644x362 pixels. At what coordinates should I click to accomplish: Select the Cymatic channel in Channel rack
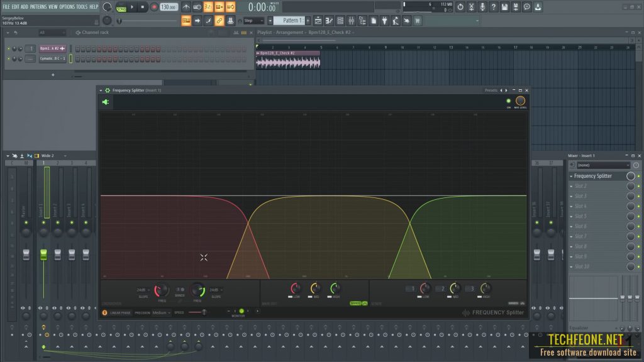click(53, 58)
